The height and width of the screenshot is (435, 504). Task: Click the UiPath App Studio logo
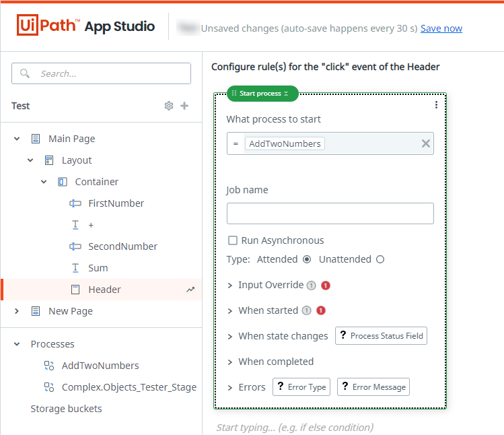(x=85, y=27)
